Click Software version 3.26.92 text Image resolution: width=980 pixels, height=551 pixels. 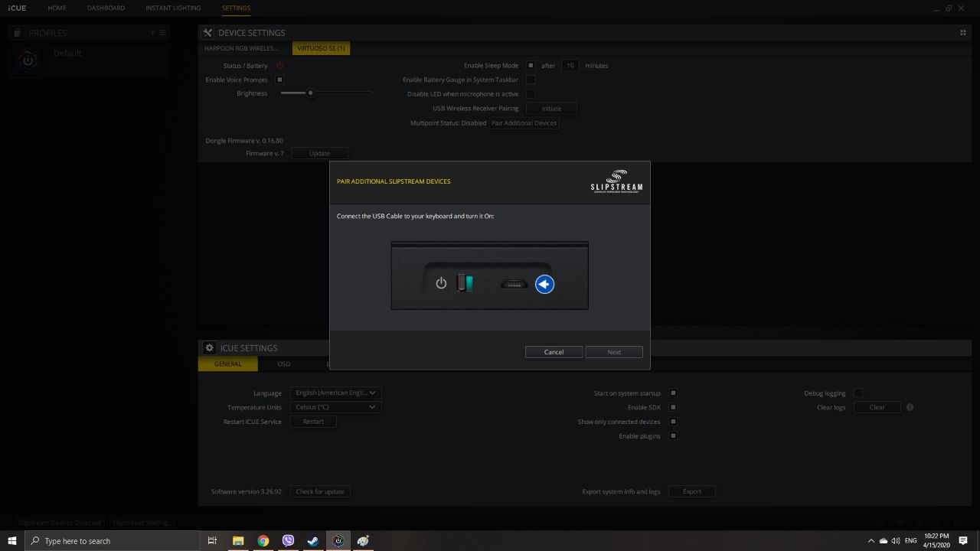[x=247, y=491]
